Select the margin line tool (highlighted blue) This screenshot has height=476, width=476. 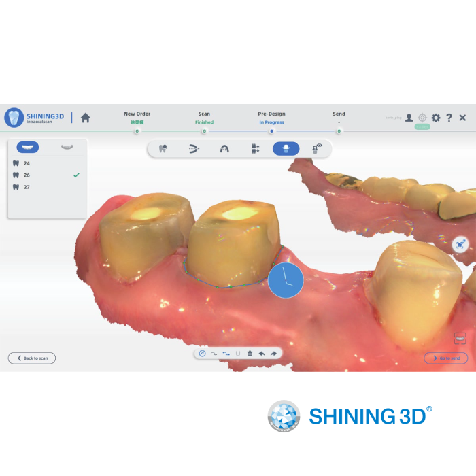click(x=286, y=148)
